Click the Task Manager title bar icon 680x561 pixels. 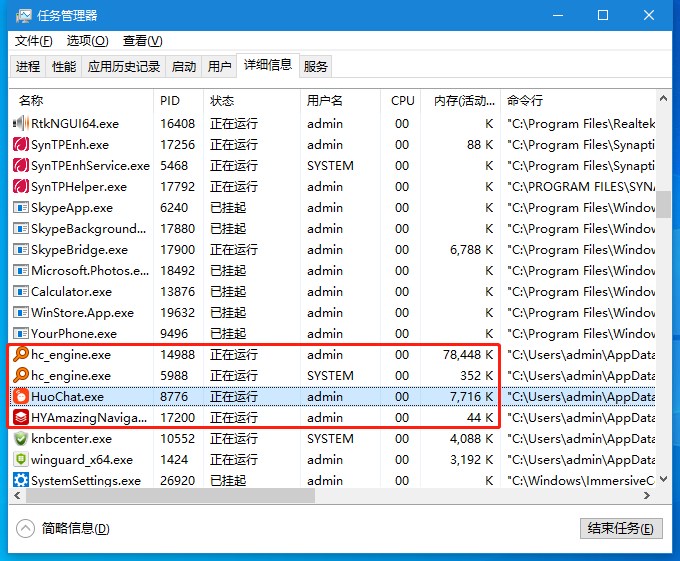tap(21, 16)
